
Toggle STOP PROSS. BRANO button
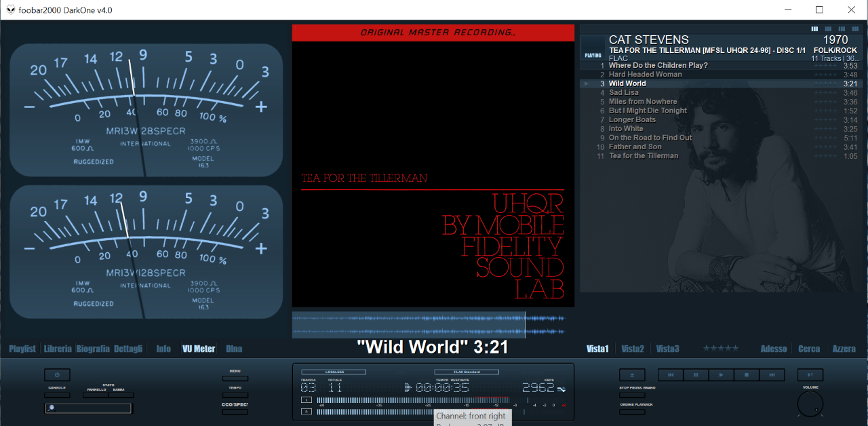point(632,395)
